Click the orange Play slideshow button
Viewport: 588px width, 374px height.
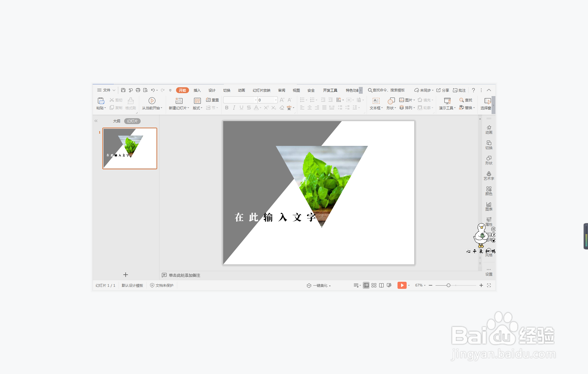click(x=402, y=285)
